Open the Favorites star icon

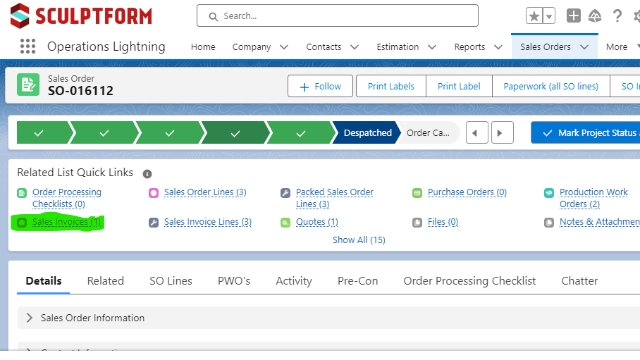tap(534, 16)
